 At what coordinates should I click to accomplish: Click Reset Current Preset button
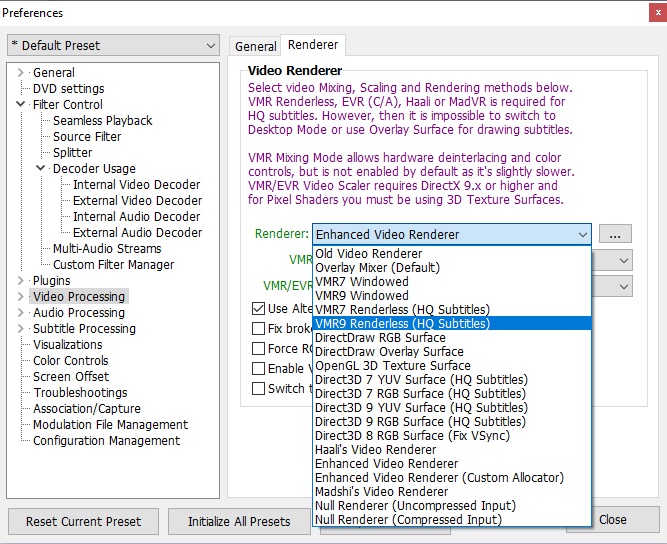pyautogui.click(x=83, y=521)
